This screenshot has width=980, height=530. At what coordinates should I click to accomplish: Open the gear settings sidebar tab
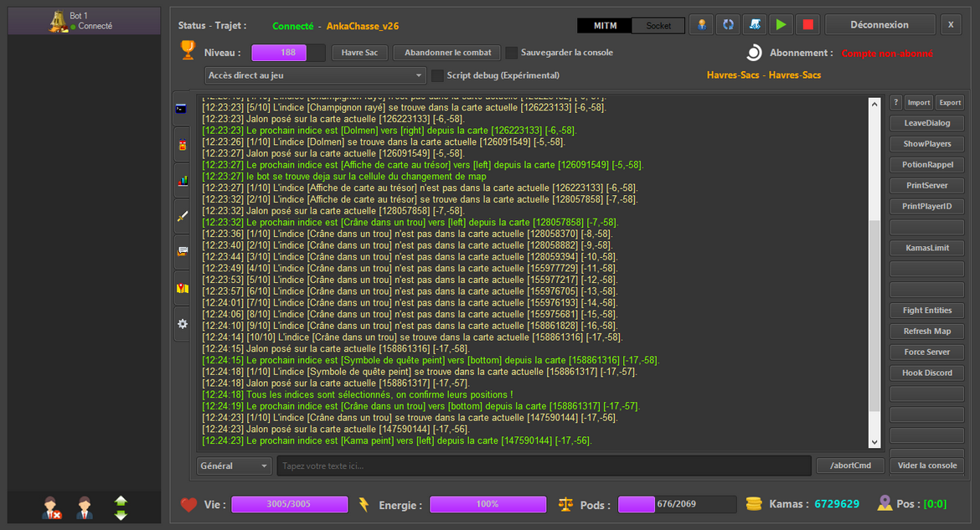click(x=183, y=324)
